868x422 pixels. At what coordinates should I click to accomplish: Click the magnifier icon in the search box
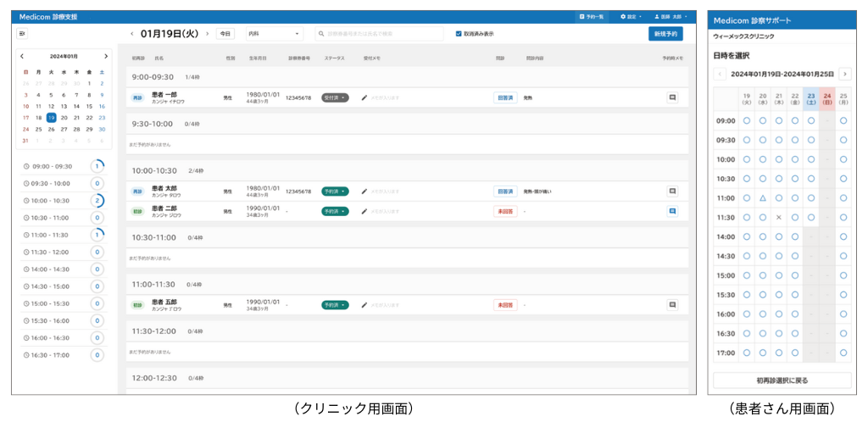coord(321,34)
